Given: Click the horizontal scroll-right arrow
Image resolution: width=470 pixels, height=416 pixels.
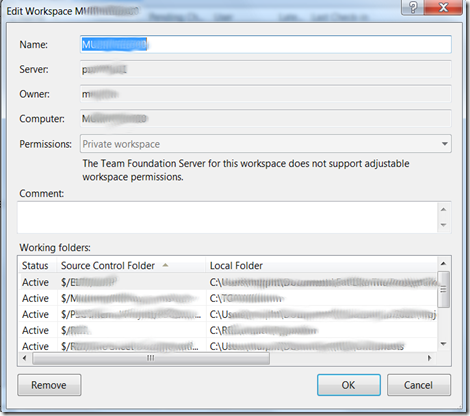Looking at the screenshot, I should coord(429,358).
